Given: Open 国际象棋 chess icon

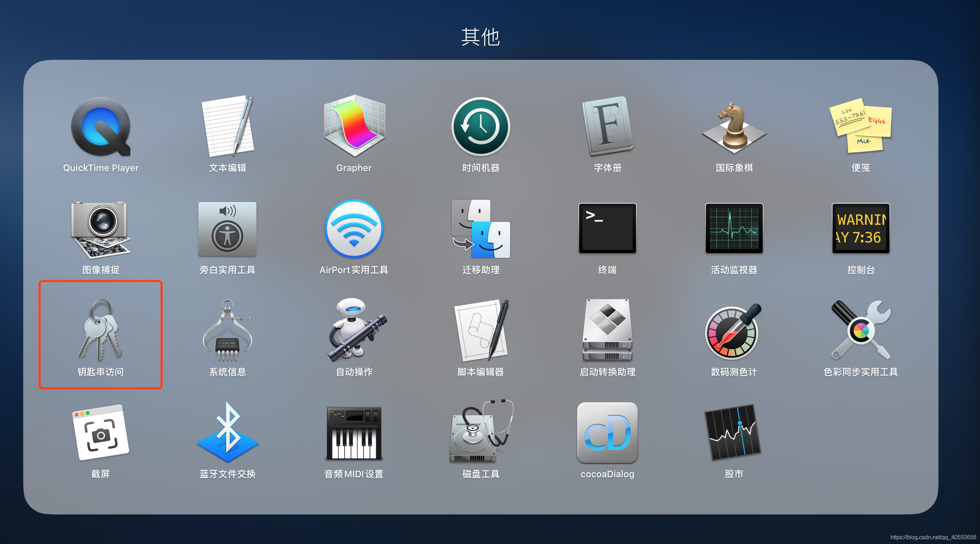Looking at the screenshot, I should (x=734, y=127).
